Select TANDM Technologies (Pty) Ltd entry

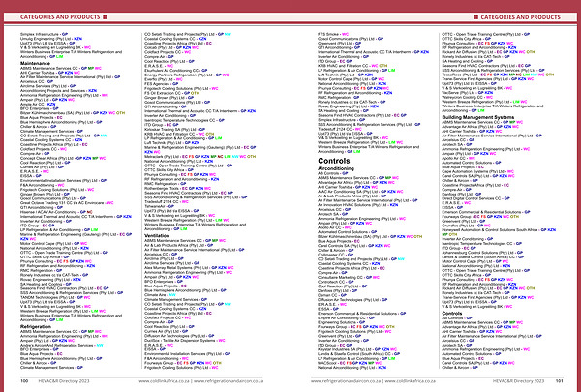click(x=55, y=297)
